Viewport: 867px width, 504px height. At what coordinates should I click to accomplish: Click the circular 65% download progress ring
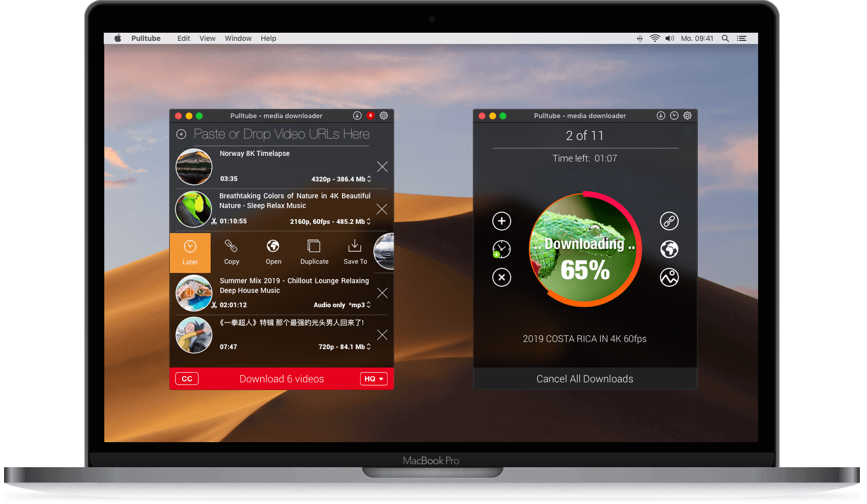point(585,249)
